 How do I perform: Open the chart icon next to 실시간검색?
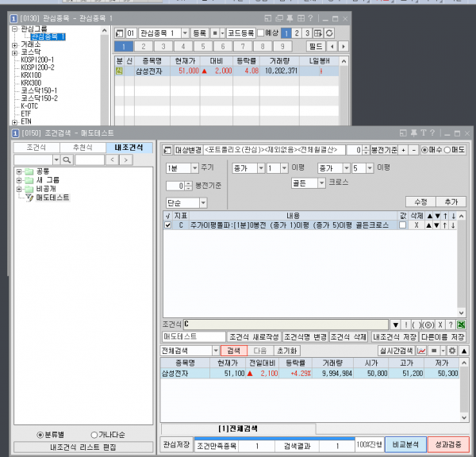pyautogui.click(x=421, y=351)
